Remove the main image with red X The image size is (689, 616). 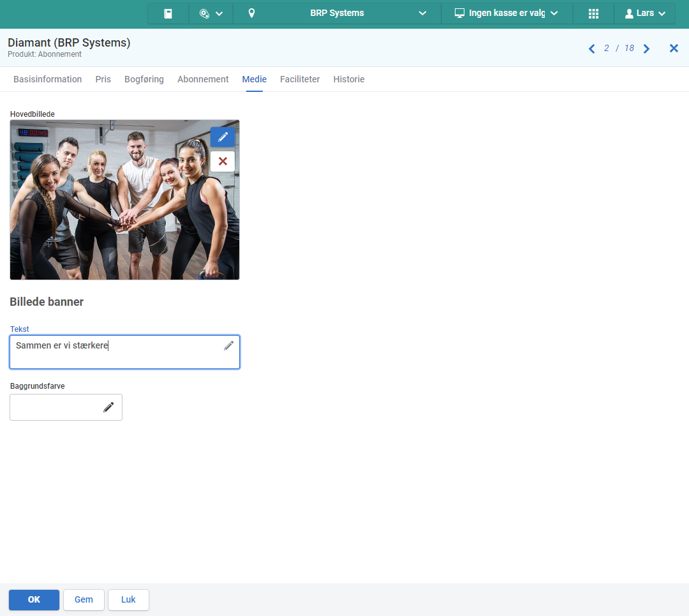[223, 162]
